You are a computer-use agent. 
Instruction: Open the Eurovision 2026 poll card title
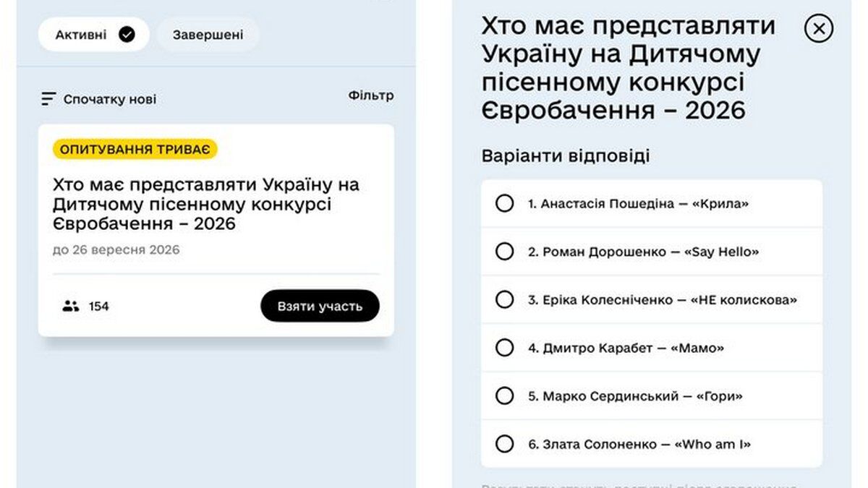click(206, 204)
